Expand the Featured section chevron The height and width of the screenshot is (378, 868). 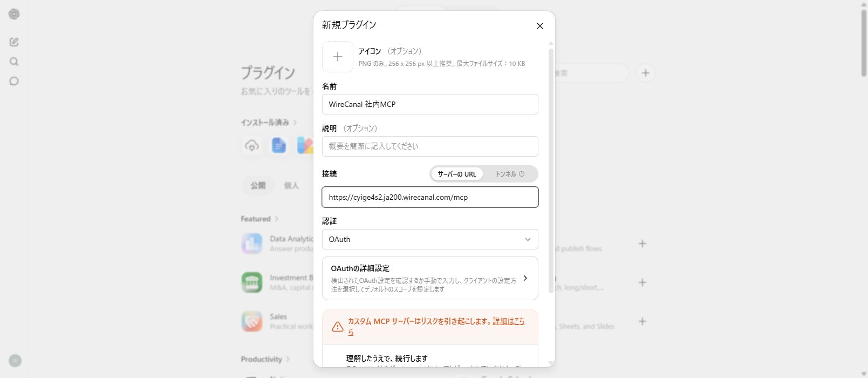coord(277,219)
